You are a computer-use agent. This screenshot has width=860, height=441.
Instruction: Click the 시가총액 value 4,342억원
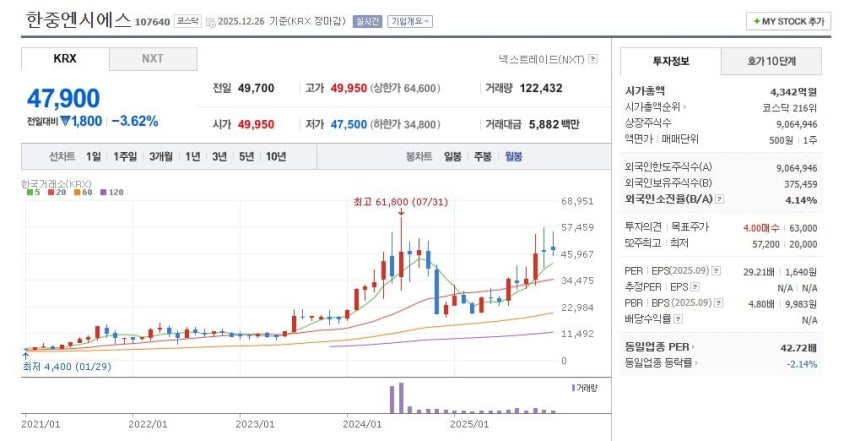click(794, 92)
